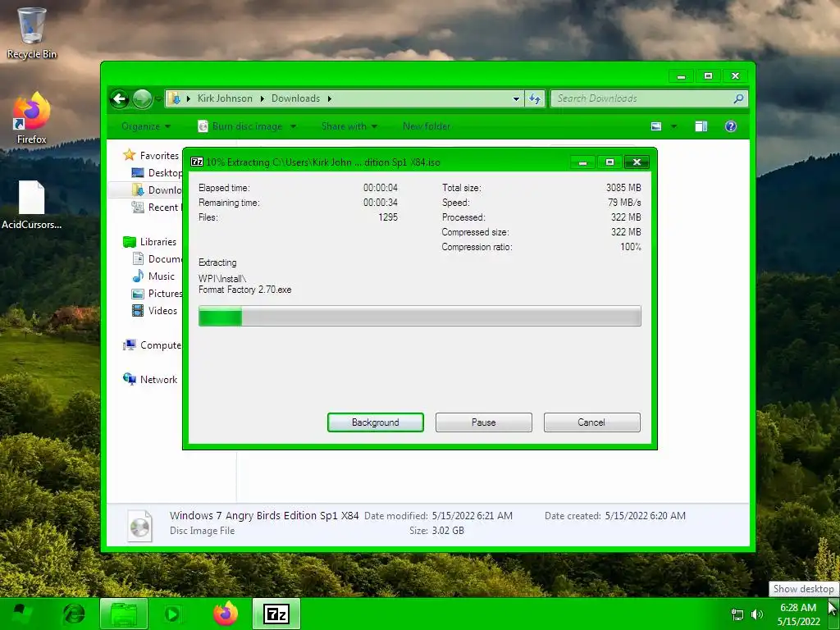Open the recent pages dropdown beside the forward button
The width and height of the screenshot is (840, 630).
click(x=158, y=98)
